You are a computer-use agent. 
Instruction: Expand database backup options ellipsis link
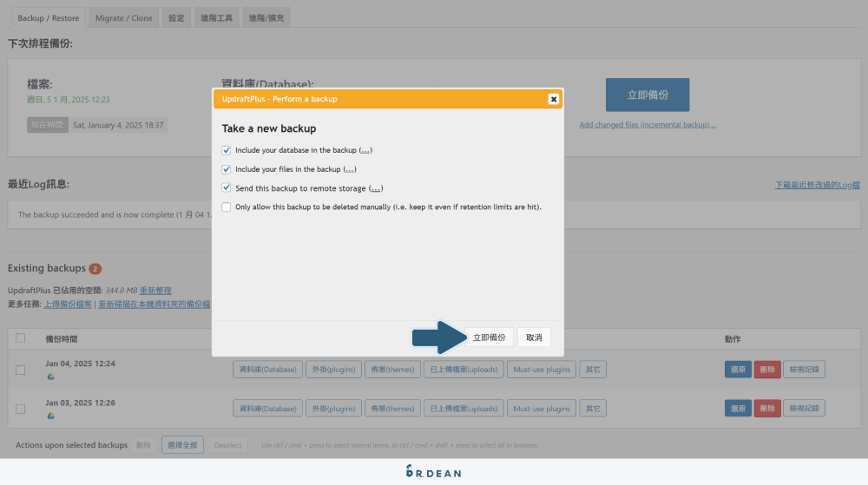pos(365,150)
